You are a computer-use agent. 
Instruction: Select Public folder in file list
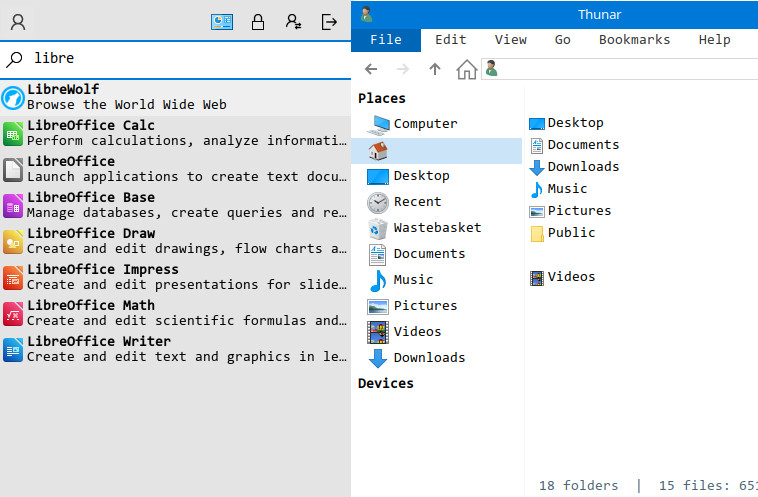click(x=562, y=233)
